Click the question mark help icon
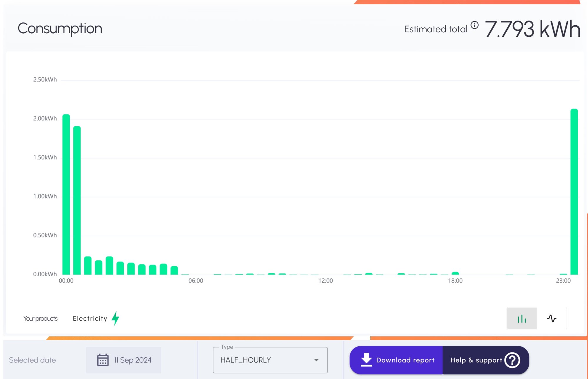 click(512, 360)
